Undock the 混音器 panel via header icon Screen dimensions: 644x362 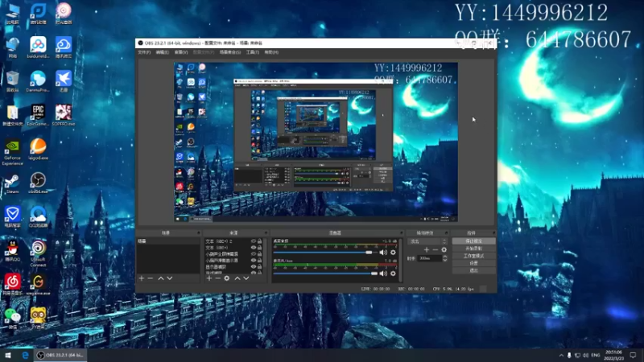(x=401, y=233)
